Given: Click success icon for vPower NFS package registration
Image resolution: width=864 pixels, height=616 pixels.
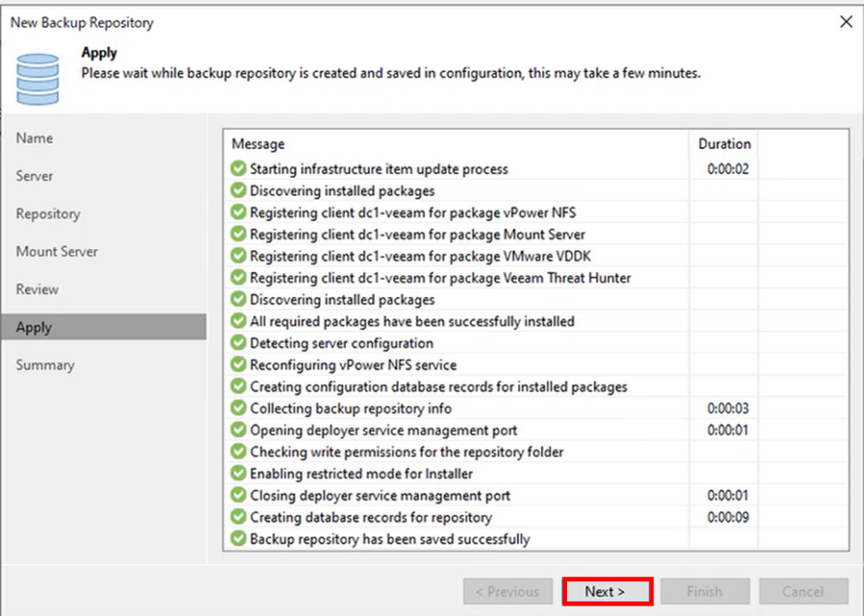Looking at the screenshot, I should pos(238,212).
